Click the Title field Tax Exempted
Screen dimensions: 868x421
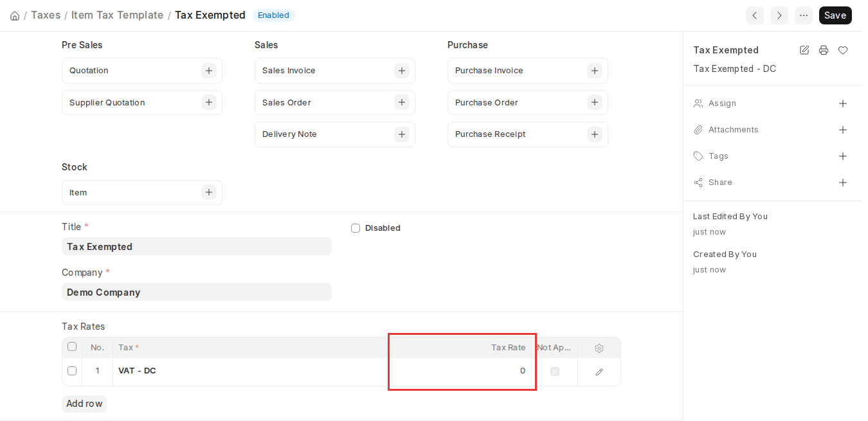click(x=197, y=246)
